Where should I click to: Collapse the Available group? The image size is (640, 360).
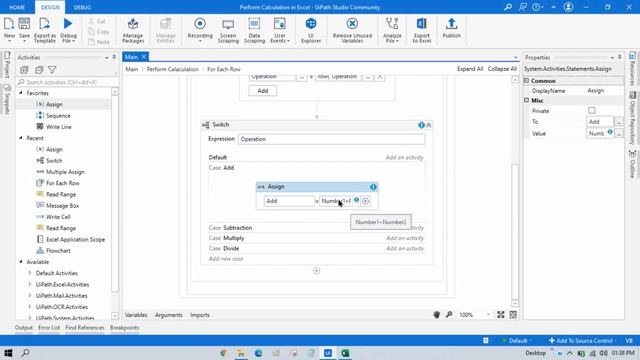click(21, 262)
